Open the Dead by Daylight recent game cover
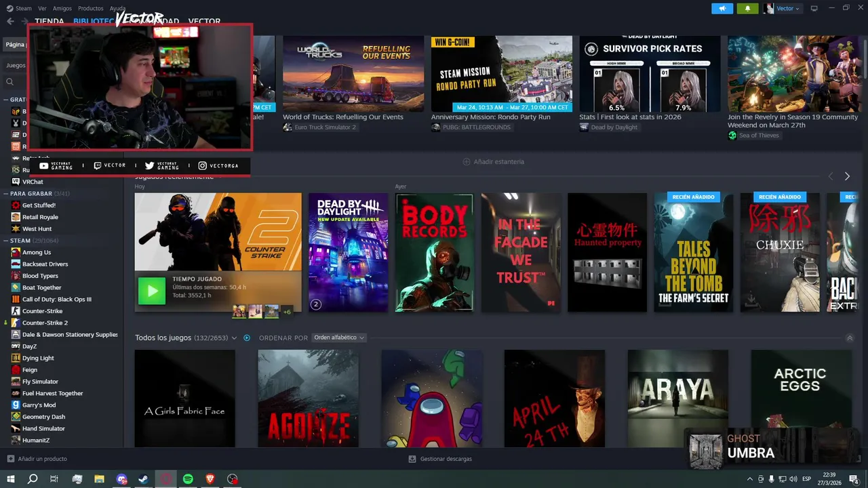This screenshot has height=488, width=868. point(349,253)
